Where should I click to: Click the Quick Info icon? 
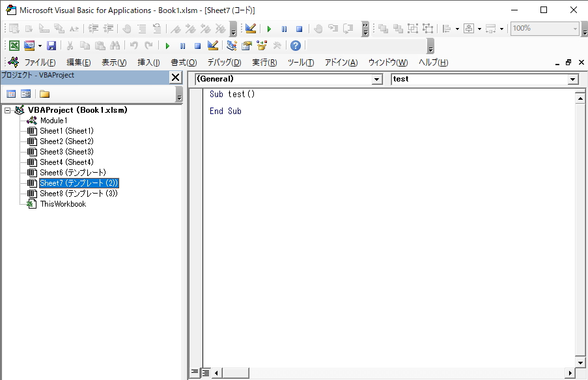[x=44, y=29]
